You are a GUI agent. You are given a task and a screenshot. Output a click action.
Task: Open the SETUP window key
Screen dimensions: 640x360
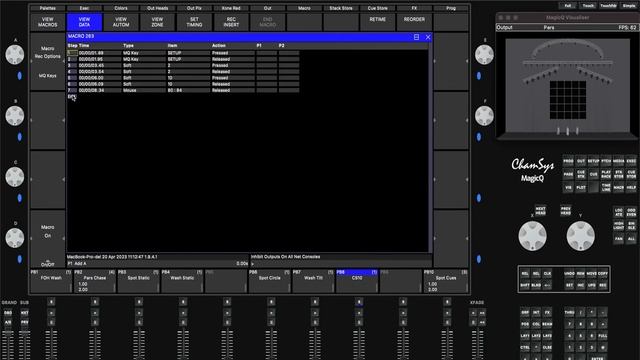click(x=593, y=161)
